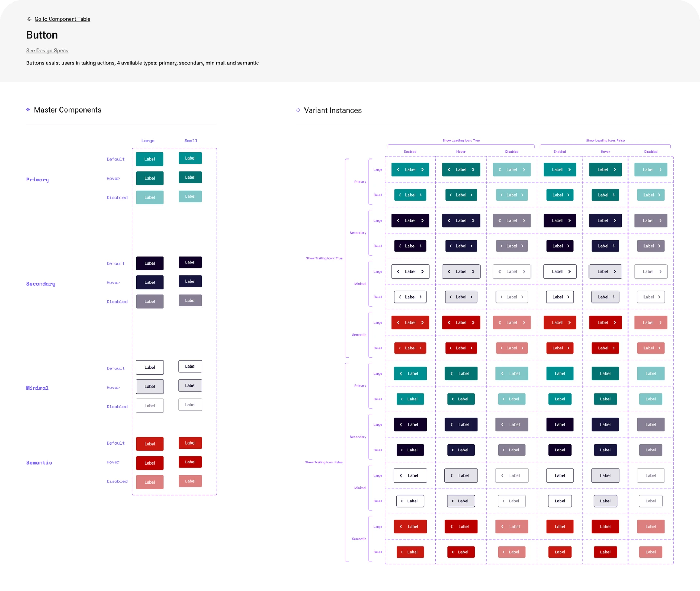
Task: Click trailing chevron in Semantic Small Hover both-icons variant
Action: click(471, 348)
